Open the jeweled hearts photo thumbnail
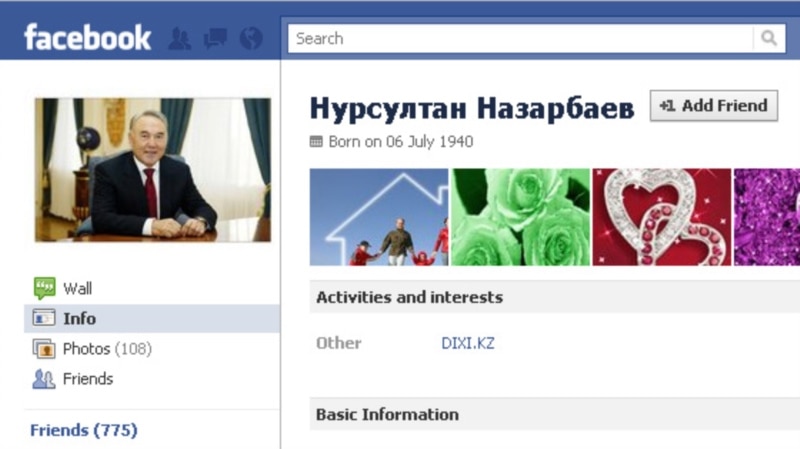The height and width of the screenshot is (449, 800). [x=662, y=217]
